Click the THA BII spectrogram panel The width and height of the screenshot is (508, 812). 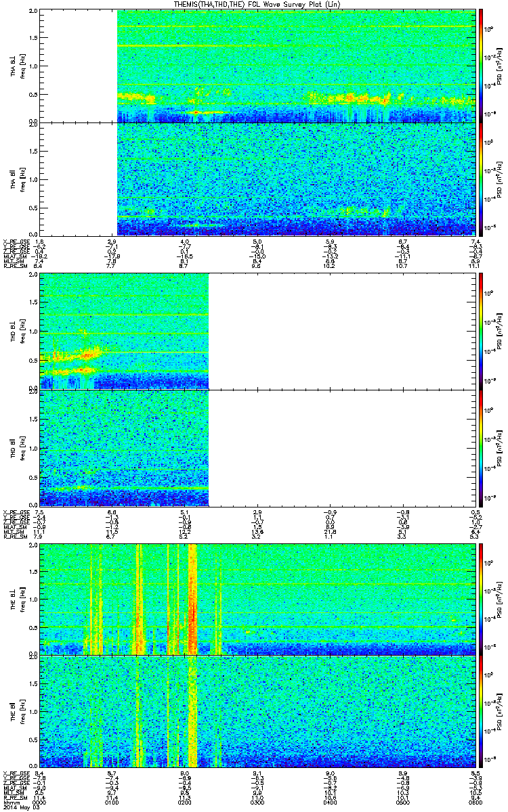pos(257,178)
